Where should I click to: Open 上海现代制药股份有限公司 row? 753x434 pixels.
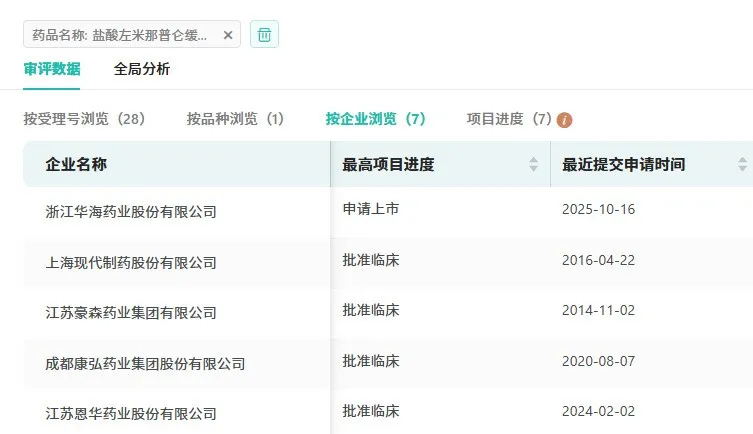pos(131,262)
